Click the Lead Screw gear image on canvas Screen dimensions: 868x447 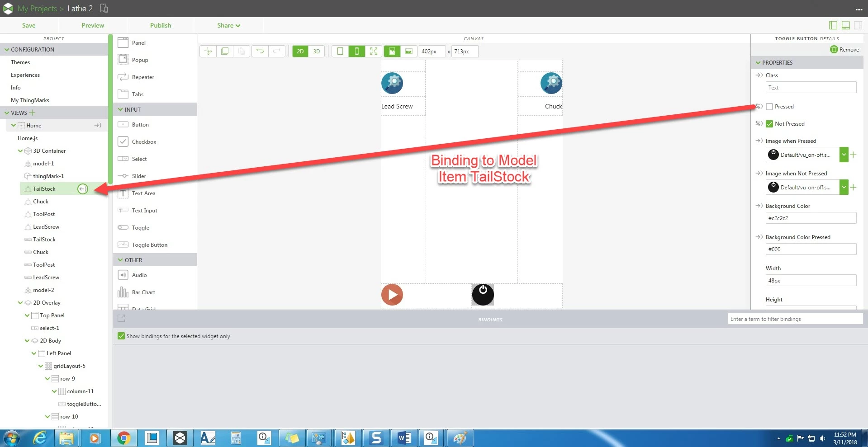point(392,83)
